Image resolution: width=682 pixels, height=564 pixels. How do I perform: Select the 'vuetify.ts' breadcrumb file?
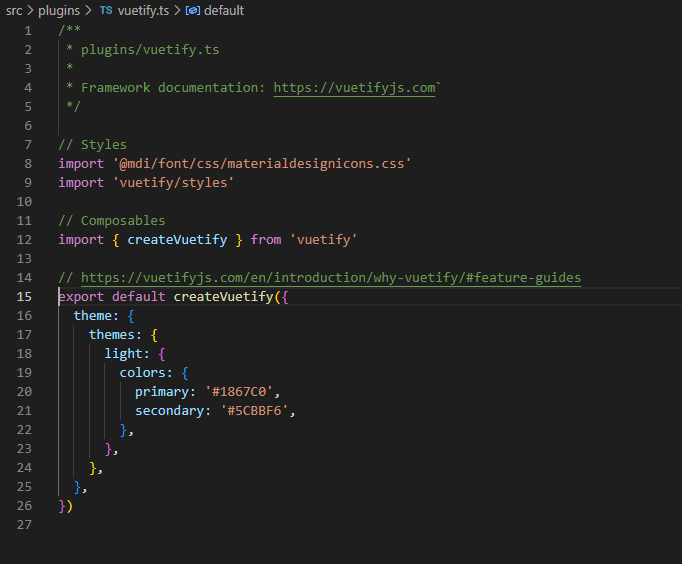coord(143,10)
